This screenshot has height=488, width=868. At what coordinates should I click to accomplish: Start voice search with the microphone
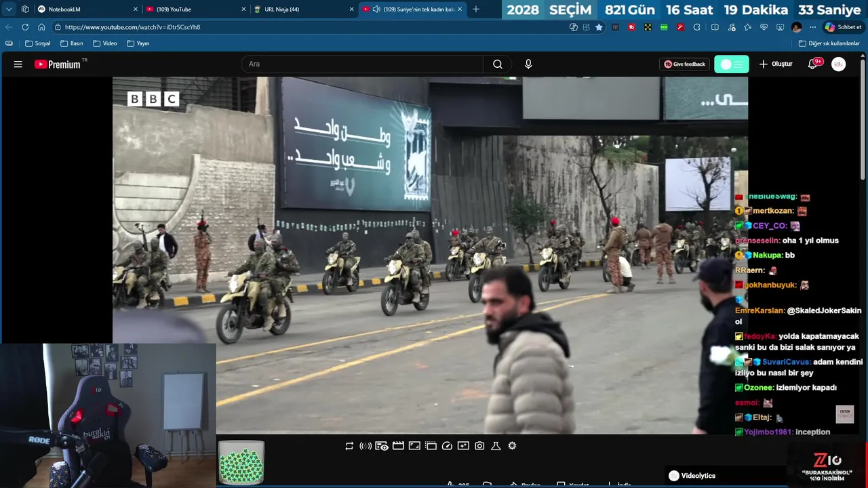528,64
